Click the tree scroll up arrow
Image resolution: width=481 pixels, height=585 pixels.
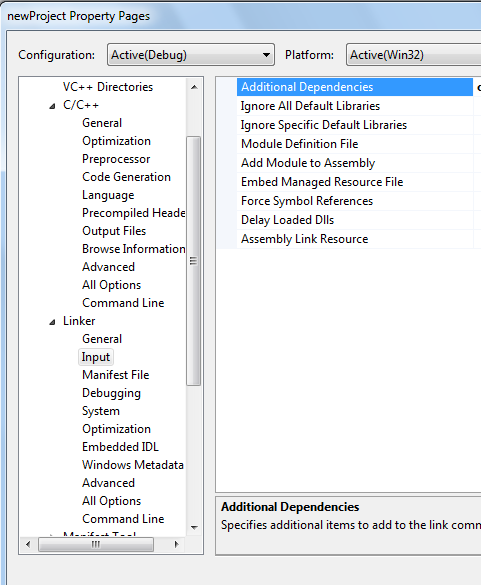coord(194,87)
